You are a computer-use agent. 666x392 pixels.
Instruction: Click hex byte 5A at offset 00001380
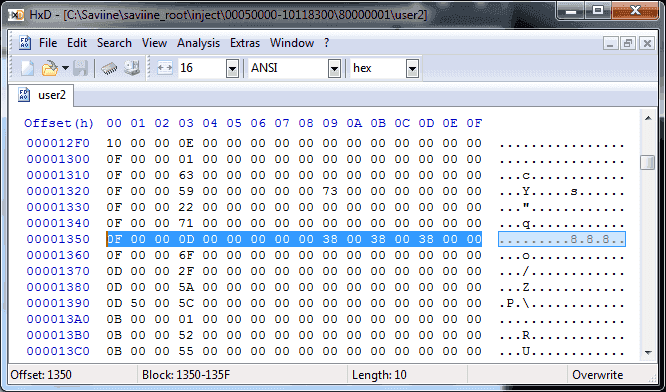[x=186, y=287]
